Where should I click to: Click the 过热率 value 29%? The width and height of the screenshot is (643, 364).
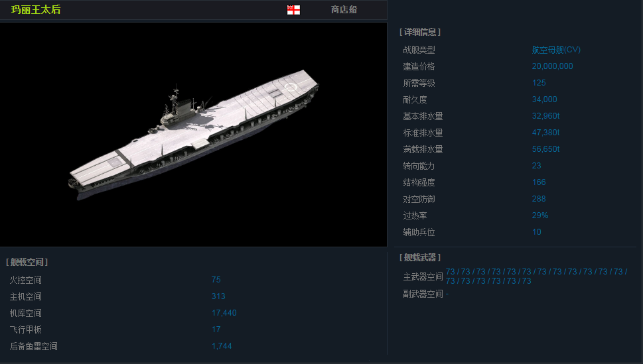point(540,215)
